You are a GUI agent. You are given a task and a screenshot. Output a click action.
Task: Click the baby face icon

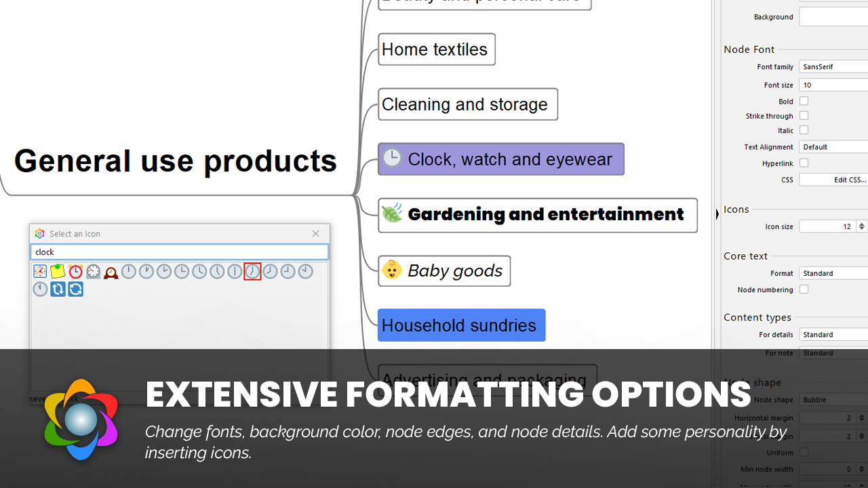[392, 270]
